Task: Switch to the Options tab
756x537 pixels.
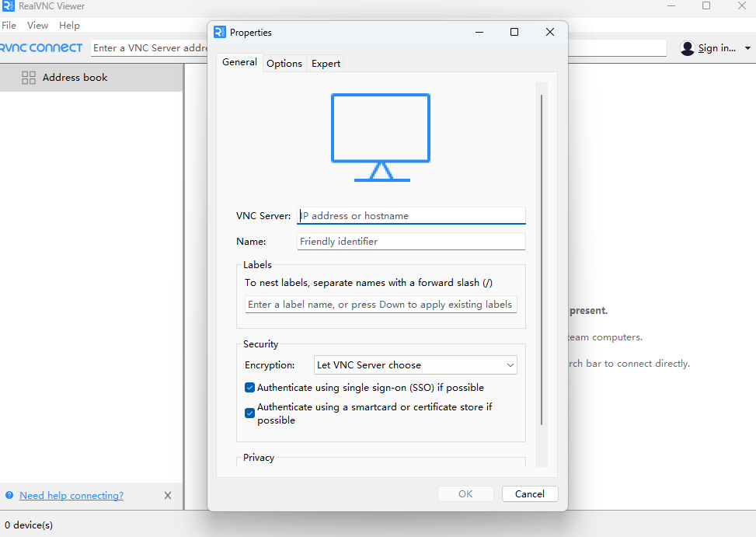Action: point(284,64)
